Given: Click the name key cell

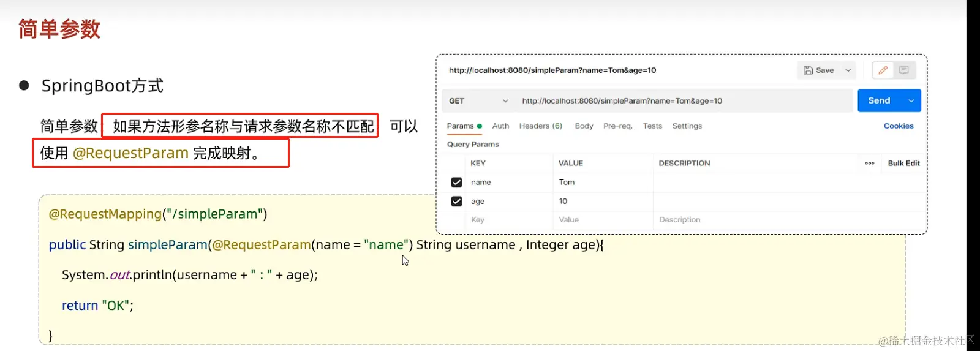Looking at the screenshot, I should (x=509, y=183).
